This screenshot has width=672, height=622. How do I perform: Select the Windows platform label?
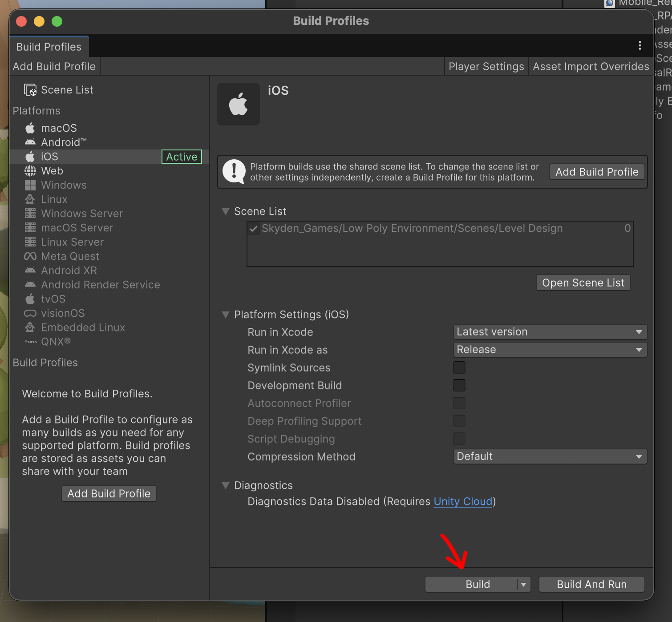pos(64,185)
